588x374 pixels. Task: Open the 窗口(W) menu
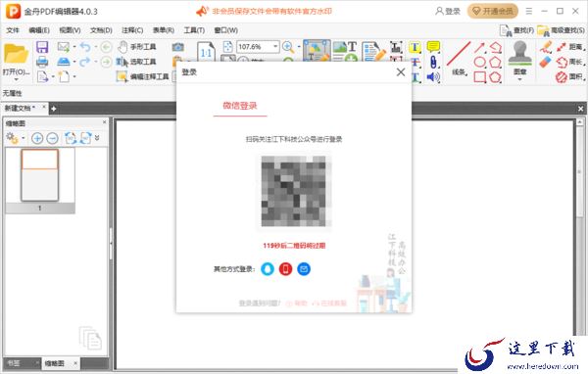tap(226, 30)
